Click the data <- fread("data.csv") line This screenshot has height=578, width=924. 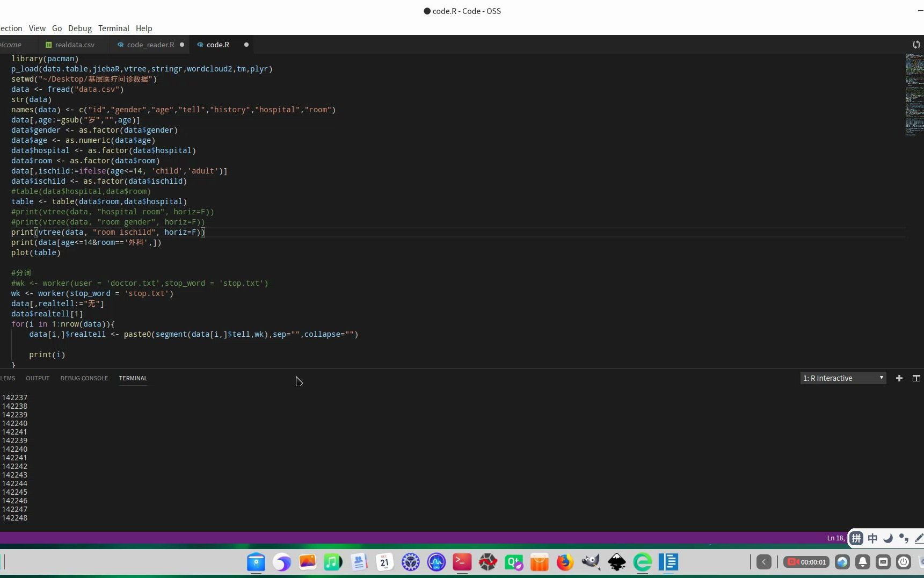point(68,89)
